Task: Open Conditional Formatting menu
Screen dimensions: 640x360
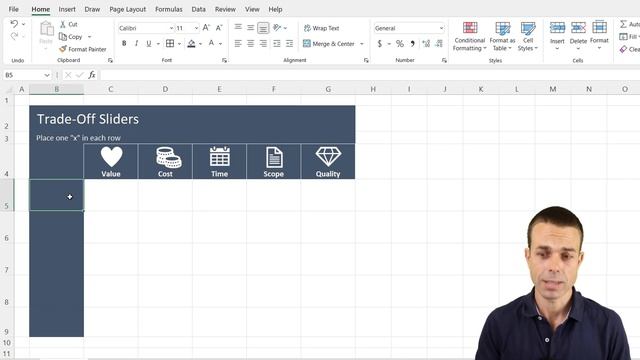Action: coord(470,36)
